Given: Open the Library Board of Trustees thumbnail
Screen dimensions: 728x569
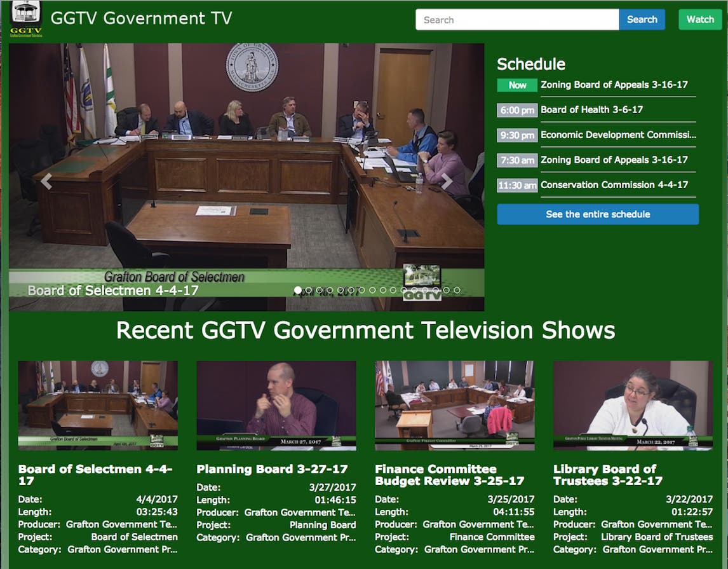Looking at the screenshot, I should click(x=633, y=406).
